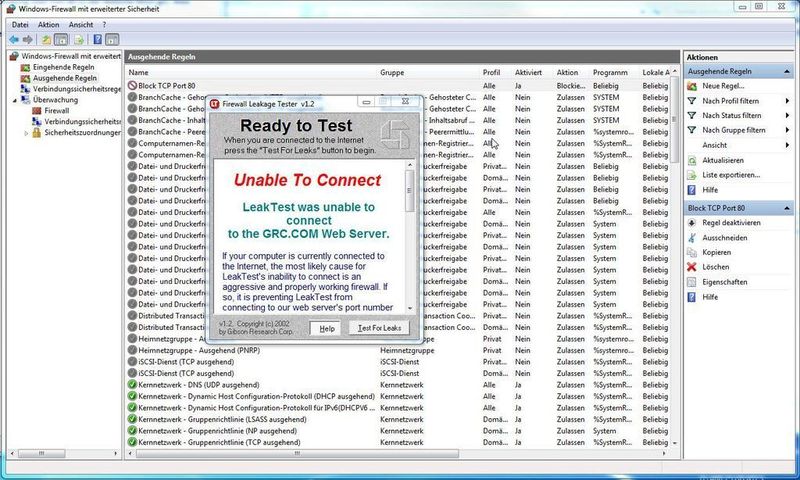Click rules list vertical scrollbar down arrow
The height and width of the screenshot is (480, 800).
(675, 443)
